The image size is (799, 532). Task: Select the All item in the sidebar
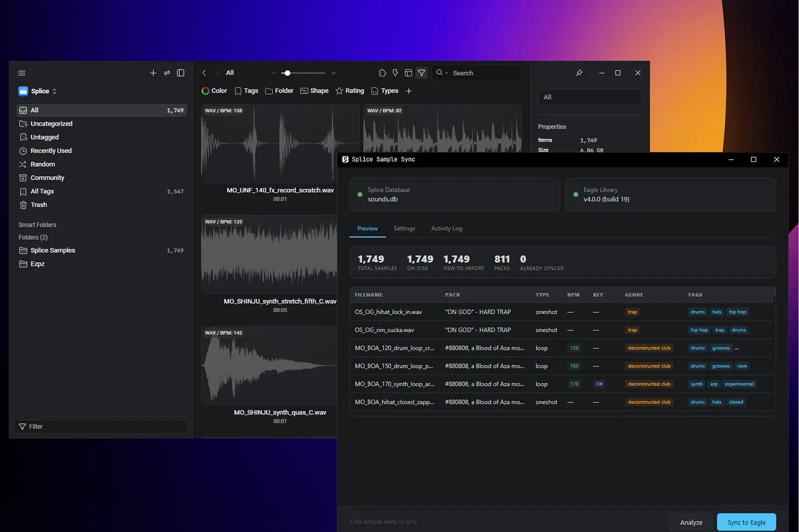(x=101, y=110)
